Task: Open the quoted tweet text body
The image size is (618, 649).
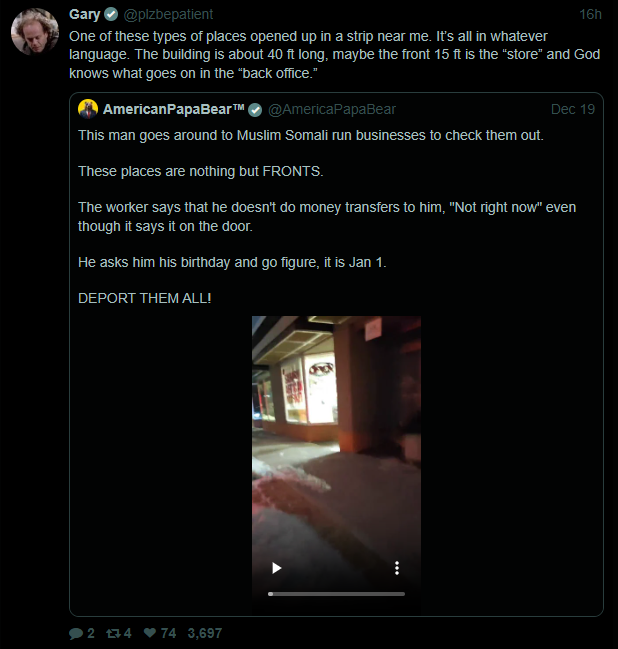Action: (x=327, y=216)
